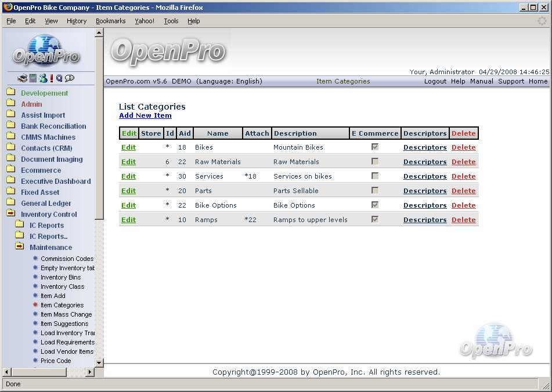Viewport: 552px width, 392px height.
Task: Open Item Mass Change in sidebar
Action: [66, 314]
